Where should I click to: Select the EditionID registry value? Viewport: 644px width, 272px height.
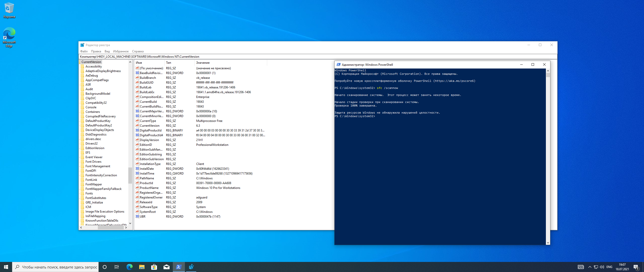[146, 145]
